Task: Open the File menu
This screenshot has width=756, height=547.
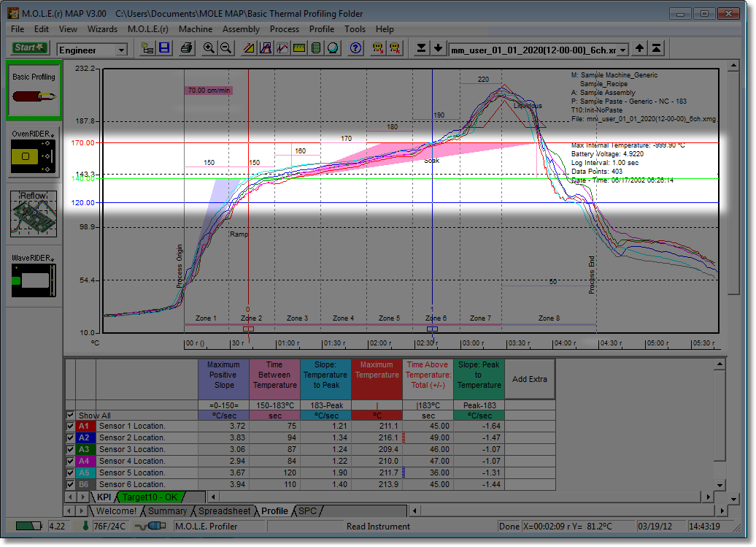Action: click(18, 29)
